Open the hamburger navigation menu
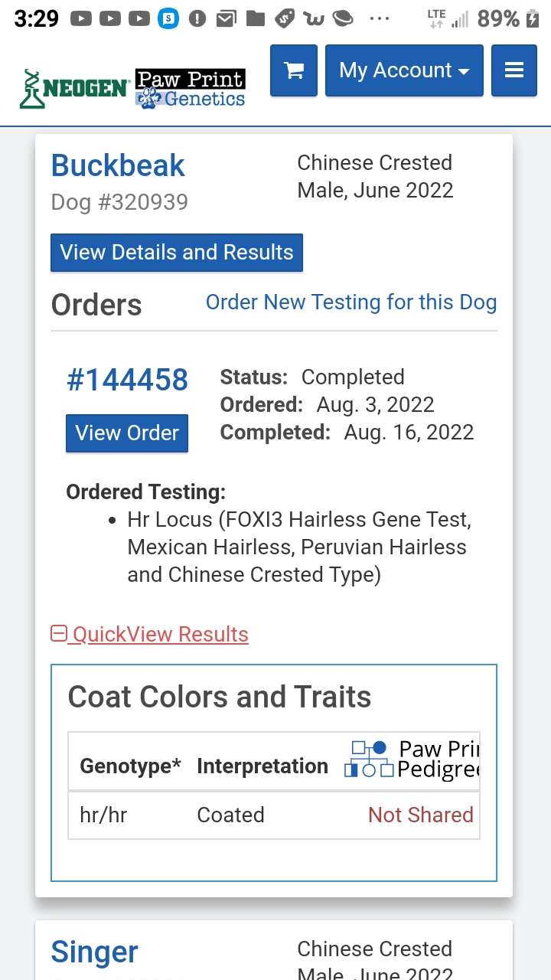The width and height of the screenshot is (551, 980). coord(514,70)
